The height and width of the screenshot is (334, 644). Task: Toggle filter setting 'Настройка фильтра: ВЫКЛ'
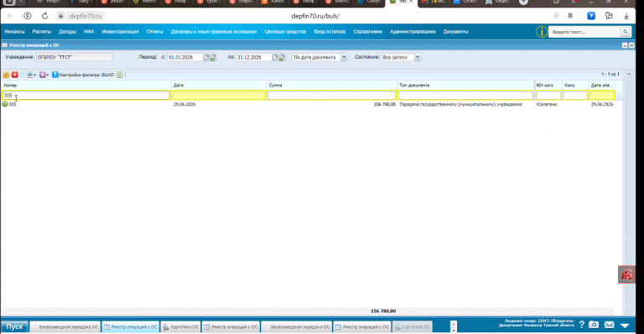[83, 75]
